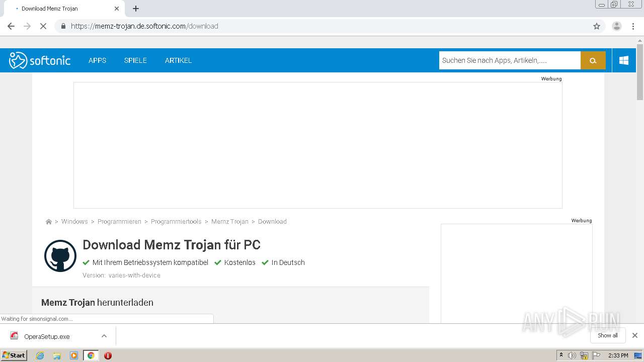Stop loading the page

tap(43, 26)
